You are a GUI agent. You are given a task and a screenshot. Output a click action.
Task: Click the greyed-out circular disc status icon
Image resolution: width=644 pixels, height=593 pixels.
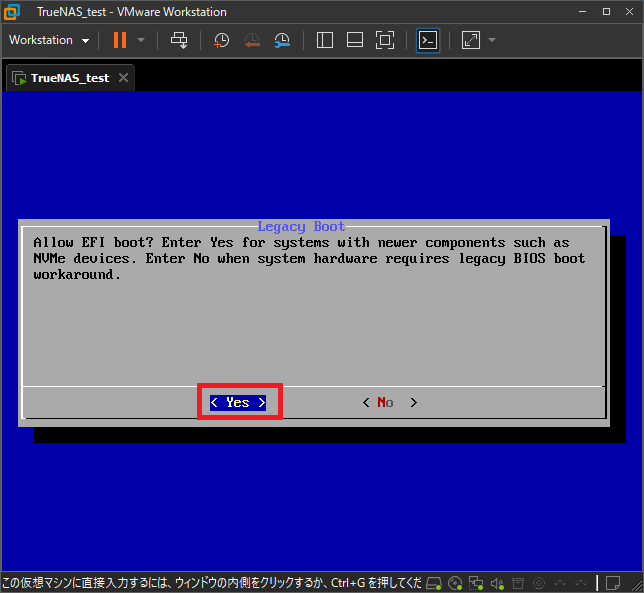(539, 583)
